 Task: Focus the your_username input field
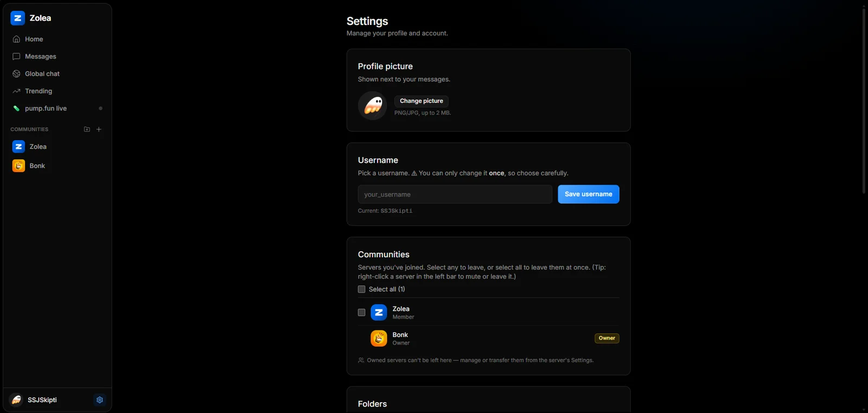[455, 194]
